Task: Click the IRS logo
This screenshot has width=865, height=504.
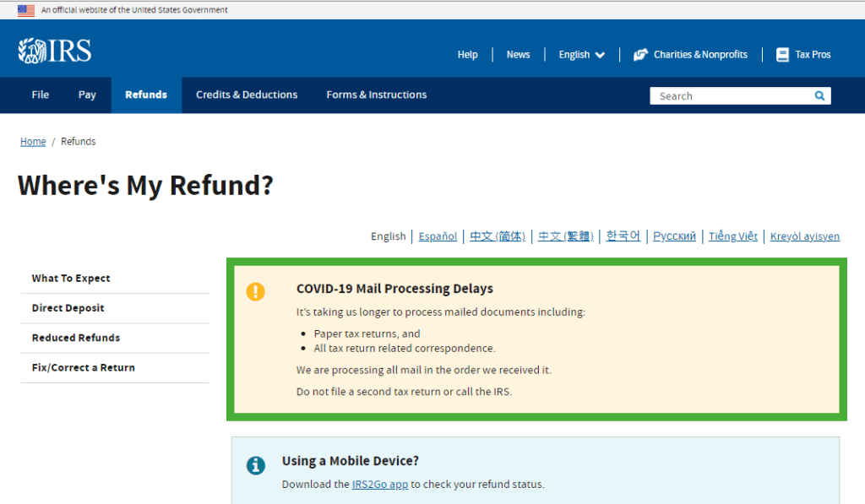Action: (x=55, y=51)
